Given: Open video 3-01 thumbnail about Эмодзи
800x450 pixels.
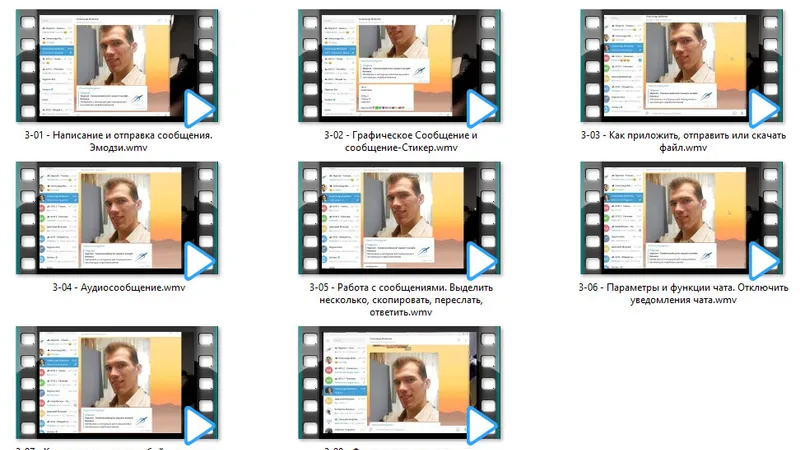Looking at the screenshot, I should click(117, 66).
